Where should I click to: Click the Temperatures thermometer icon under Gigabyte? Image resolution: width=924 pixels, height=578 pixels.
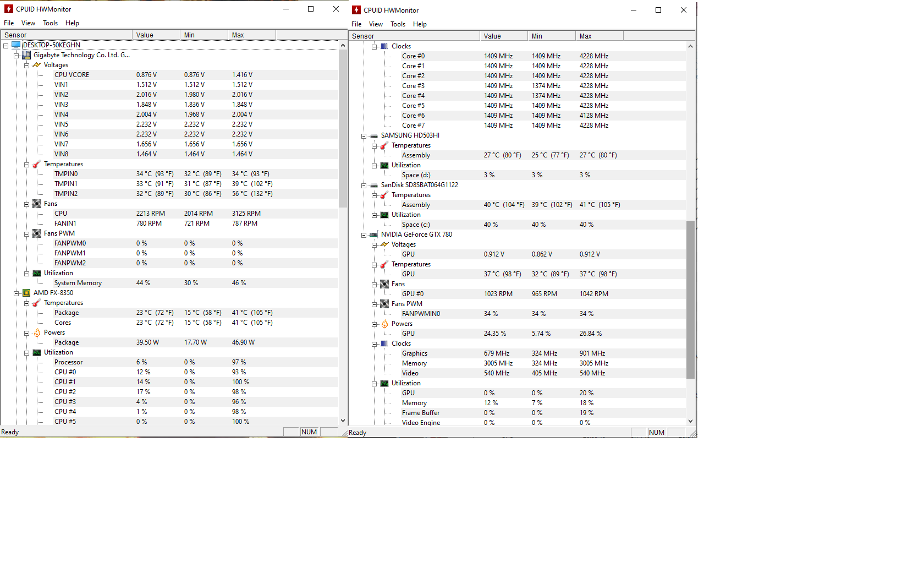pos(37,164)
